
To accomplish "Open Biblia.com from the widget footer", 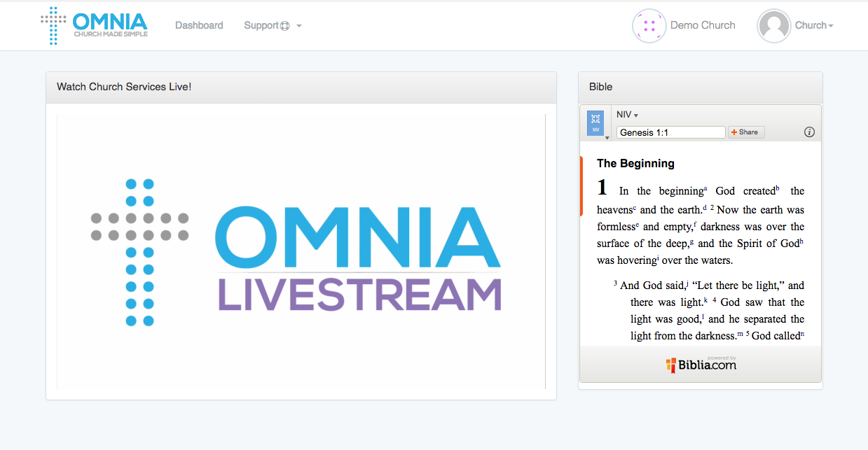I will click(x=703, y=364).
